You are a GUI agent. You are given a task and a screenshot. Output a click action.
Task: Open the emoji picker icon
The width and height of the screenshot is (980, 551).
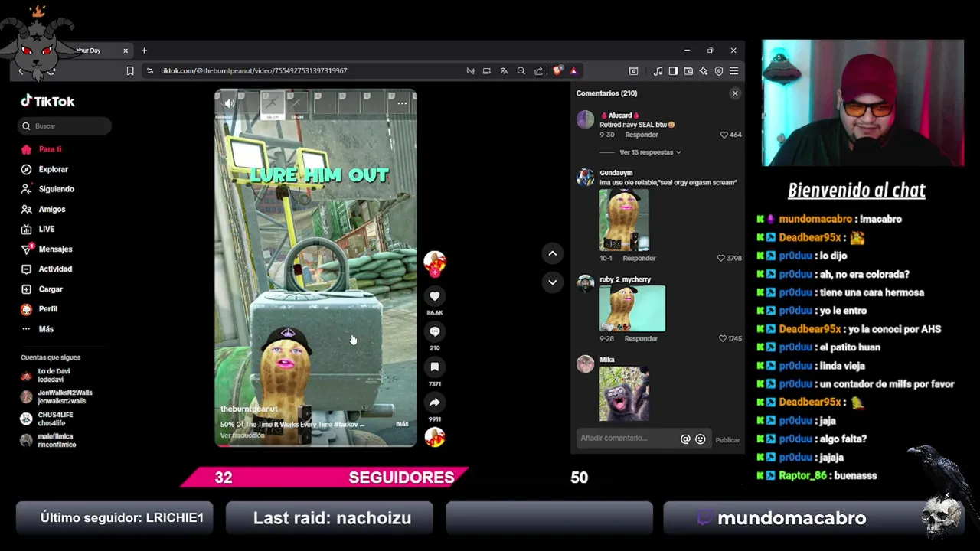700,439
